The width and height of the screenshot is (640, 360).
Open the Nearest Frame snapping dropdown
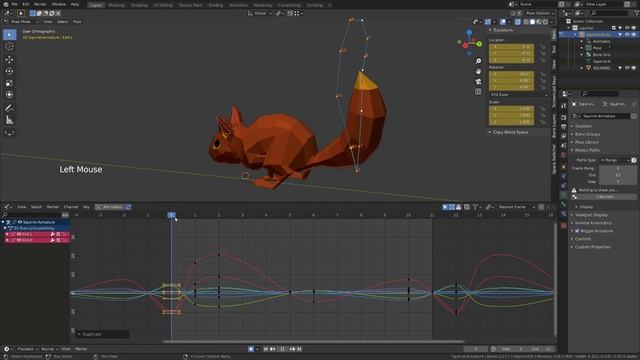tap(515, 207)
